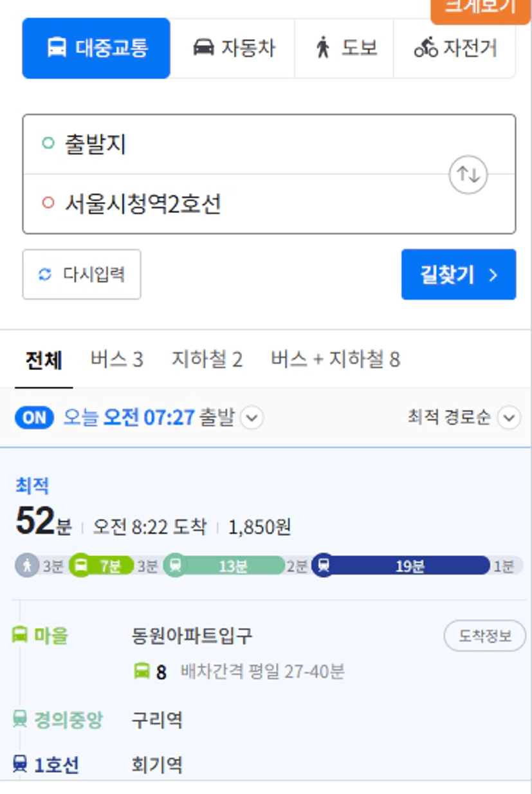Click the 길찾기 search route button
532x794 pixels.
click(x=459, y=275)
